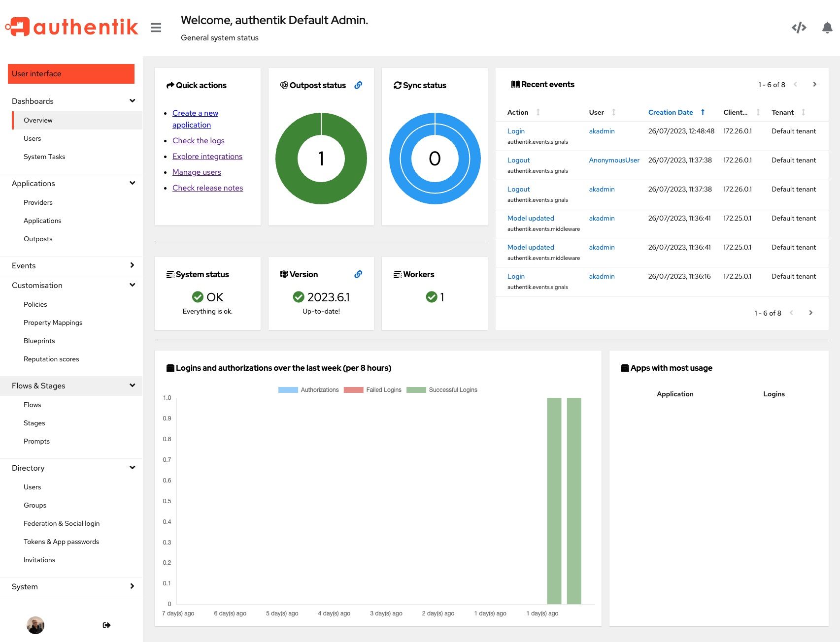
Task: Open the API drawer code icon
Action: point(799,28)
